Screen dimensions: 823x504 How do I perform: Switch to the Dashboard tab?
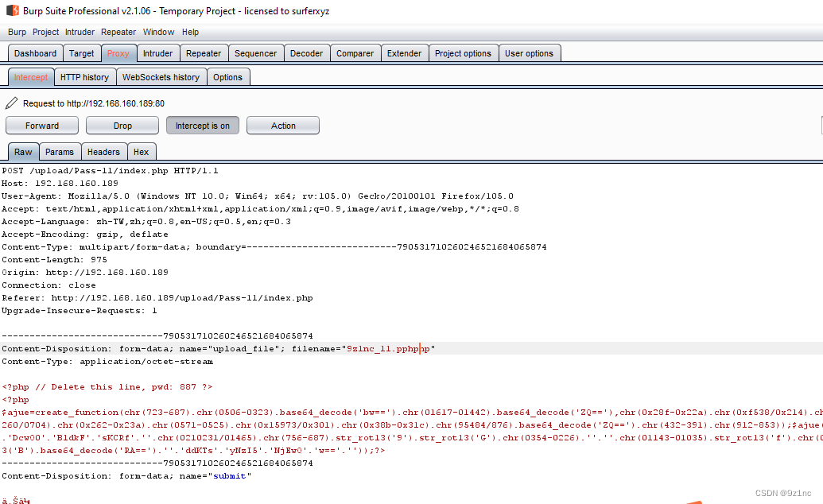(35, 53)
